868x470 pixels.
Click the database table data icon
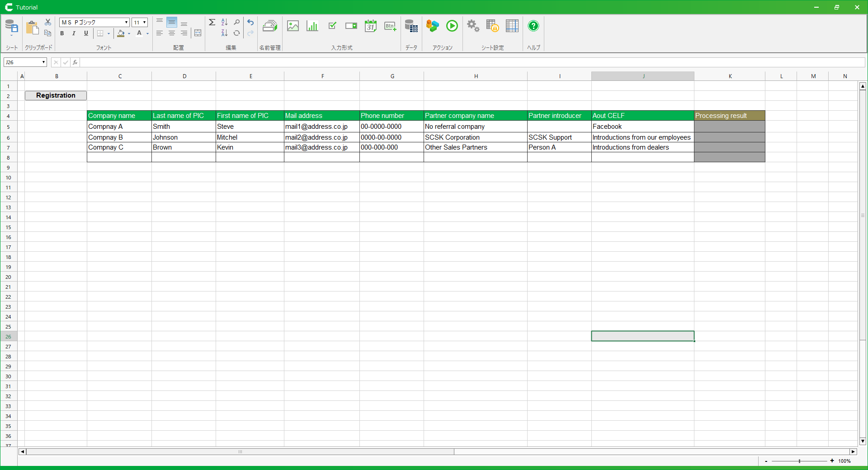pos(411,26)
